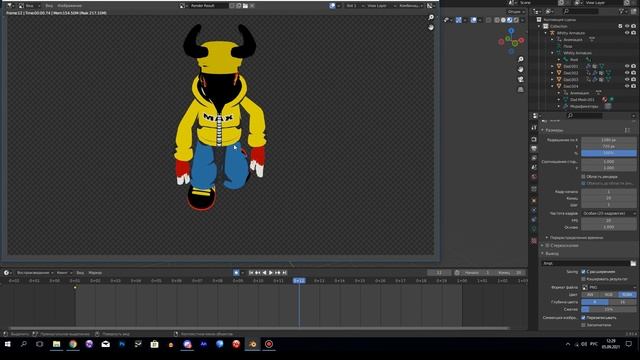Uncheck Перезаписывать checkbox
Image resolution: width=640 pixels, height=360 pixels.
pyautogui.click(x=583, y=318)
